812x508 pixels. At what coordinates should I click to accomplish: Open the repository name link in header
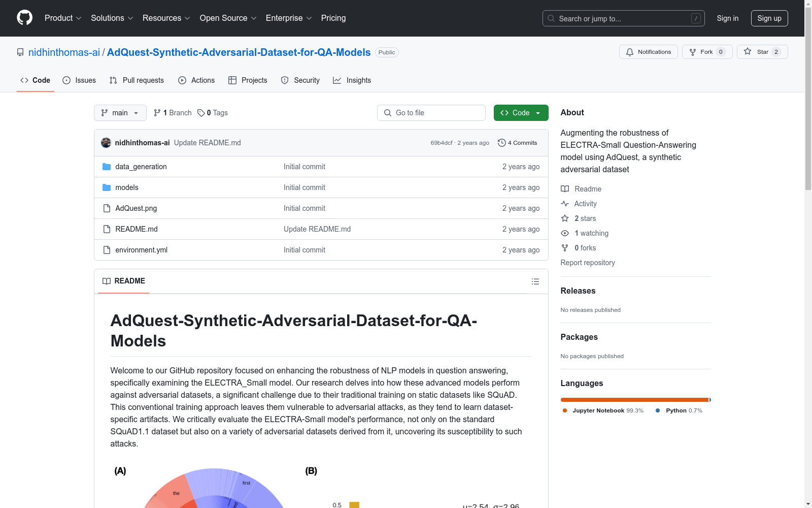tap(239, 52)
